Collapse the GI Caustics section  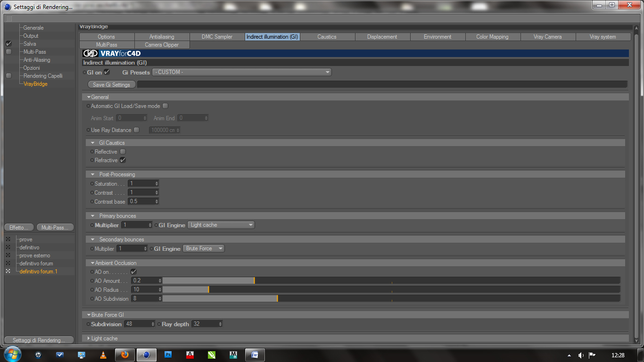coord(92,143)
